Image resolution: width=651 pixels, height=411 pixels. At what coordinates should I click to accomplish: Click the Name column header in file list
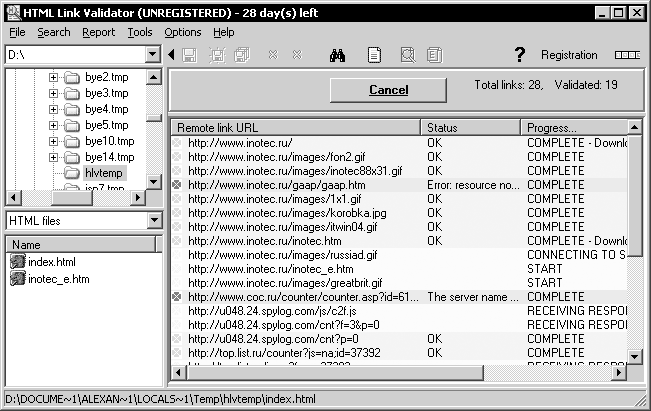(x=81, y=245)
